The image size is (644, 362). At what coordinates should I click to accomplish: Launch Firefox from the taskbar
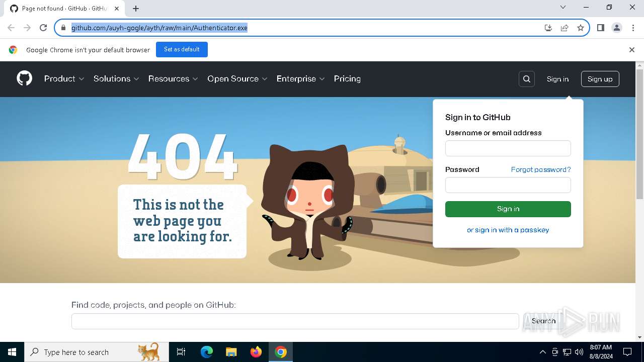pos(256,352)
